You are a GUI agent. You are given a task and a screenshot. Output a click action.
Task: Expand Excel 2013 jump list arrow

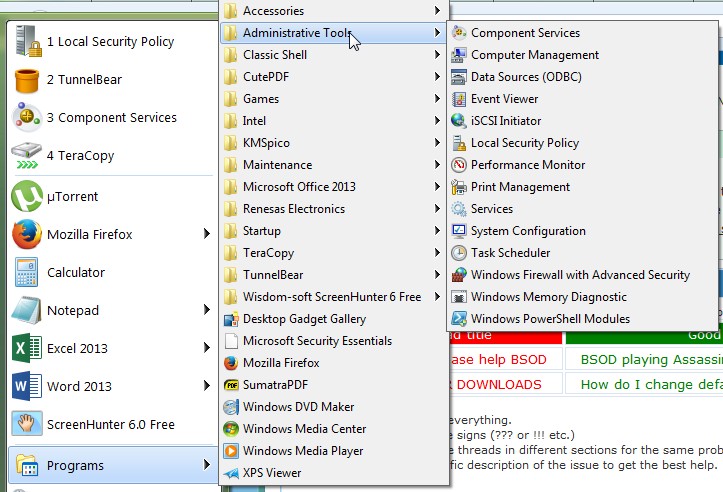point(207,348)
